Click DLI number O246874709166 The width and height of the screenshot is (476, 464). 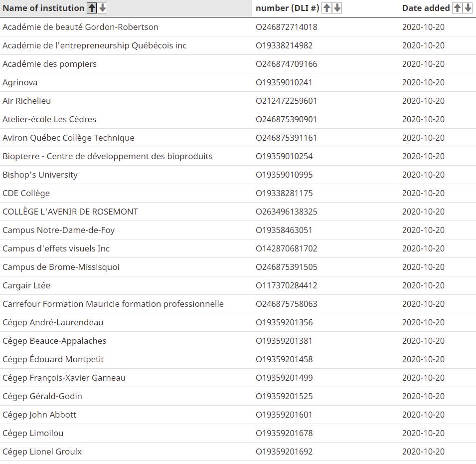(286, 64)
